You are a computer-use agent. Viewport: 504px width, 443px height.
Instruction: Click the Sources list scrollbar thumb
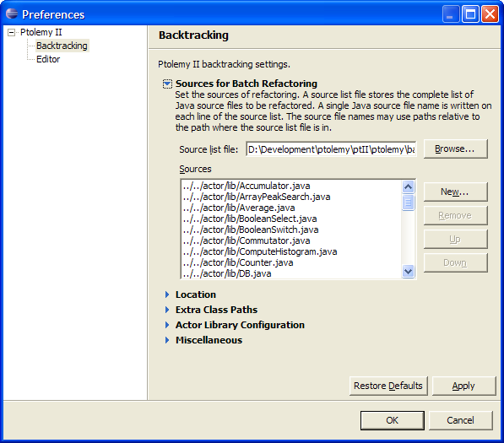click(x=409, y=203)
